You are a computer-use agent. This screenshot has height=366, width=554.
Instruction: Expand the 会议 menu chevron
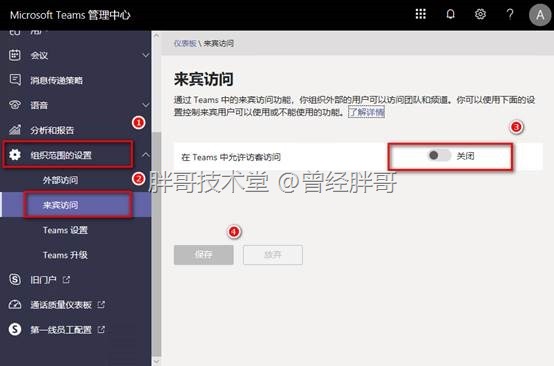pos(146,55)
